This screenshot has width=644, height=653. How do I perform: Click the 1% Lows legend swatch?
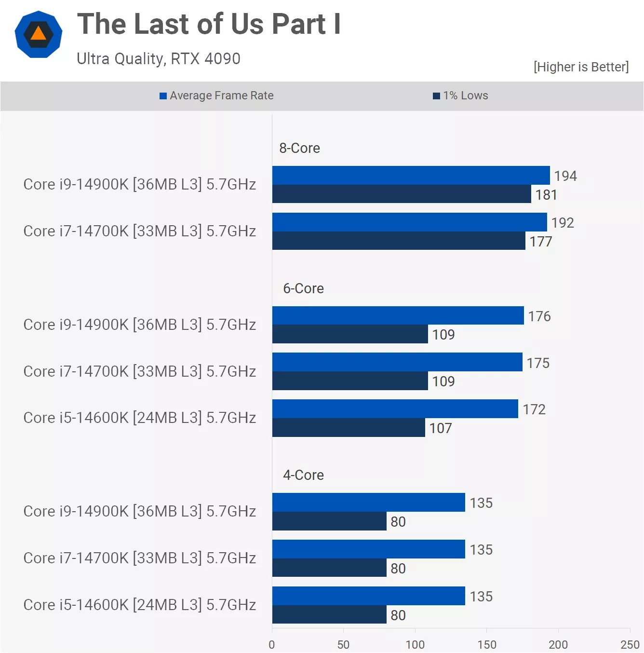point(436,96)
